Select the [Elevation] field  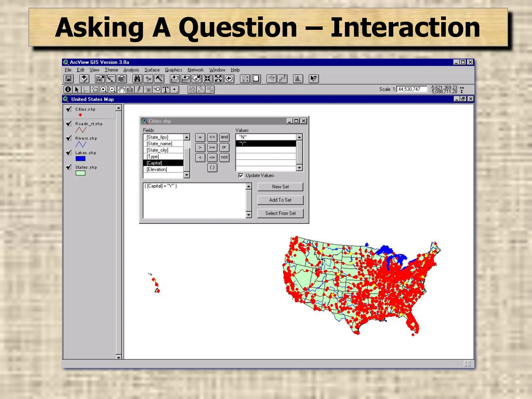coord(163,169)
